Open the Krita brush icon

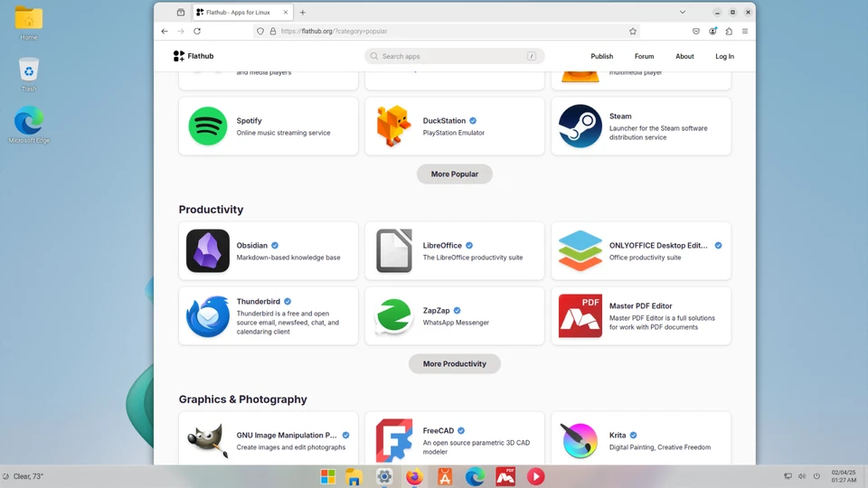click(x=579, y=440)
